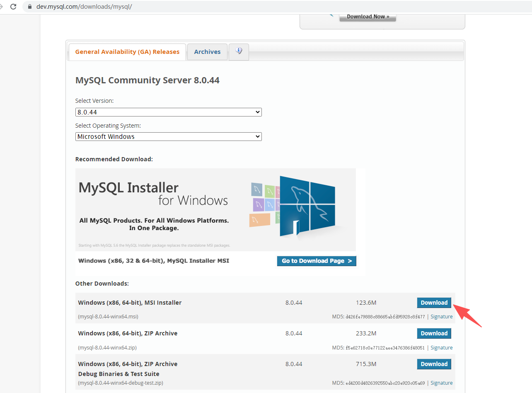Viewport: 532px width, 393px height.
Task: Open Signature link for mysql-8.0.44-winx64.zip
Action: pos(442,348)
